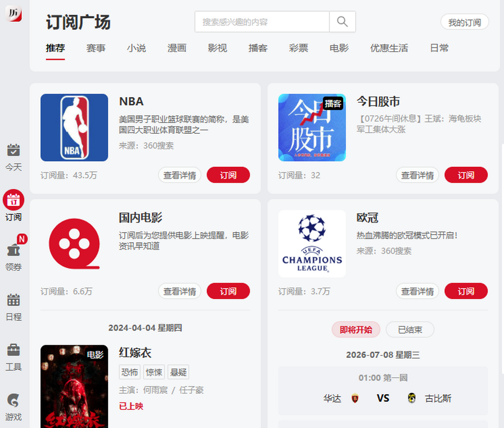Click the 华达 team badge icon

coord(355,398)
